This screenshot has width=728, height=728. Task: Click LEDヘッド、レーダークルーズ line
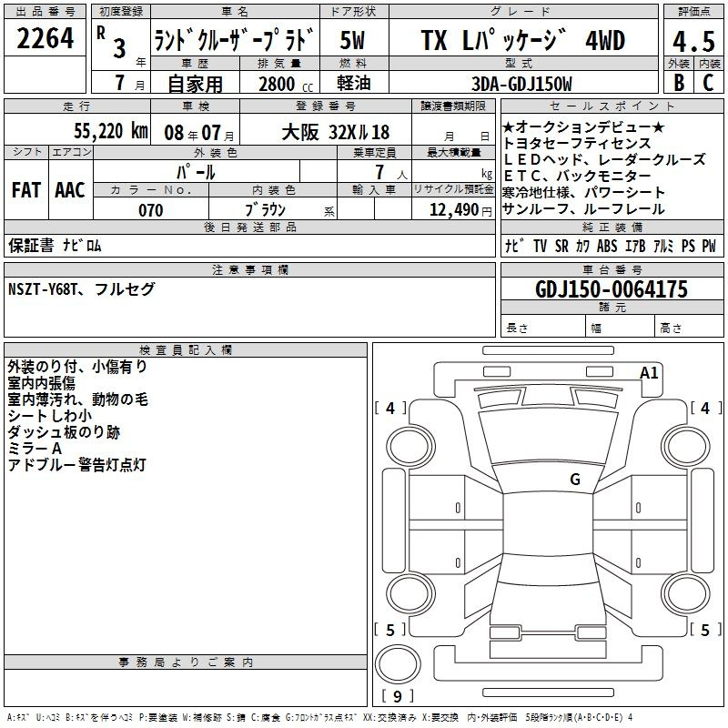coord(604,160)
